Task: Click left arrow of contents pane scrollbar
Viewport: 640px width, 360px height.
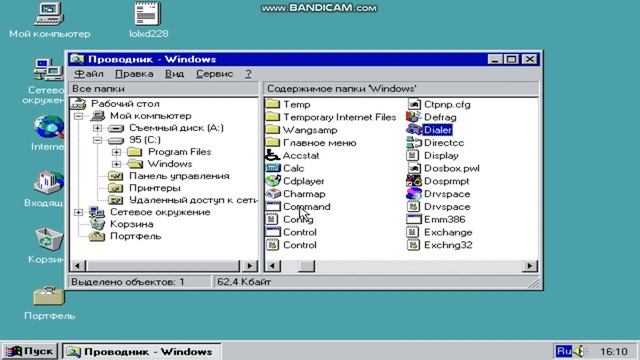Action: [273, 266]
